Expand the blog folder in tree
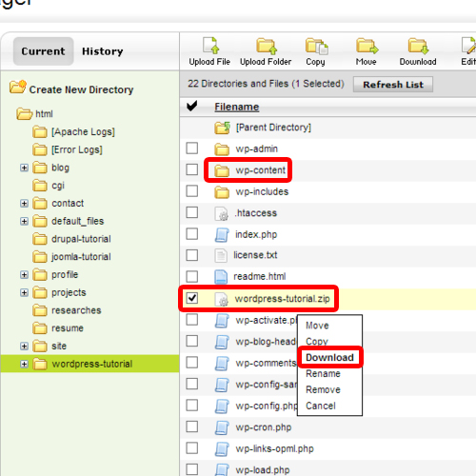 pos(24,168)
